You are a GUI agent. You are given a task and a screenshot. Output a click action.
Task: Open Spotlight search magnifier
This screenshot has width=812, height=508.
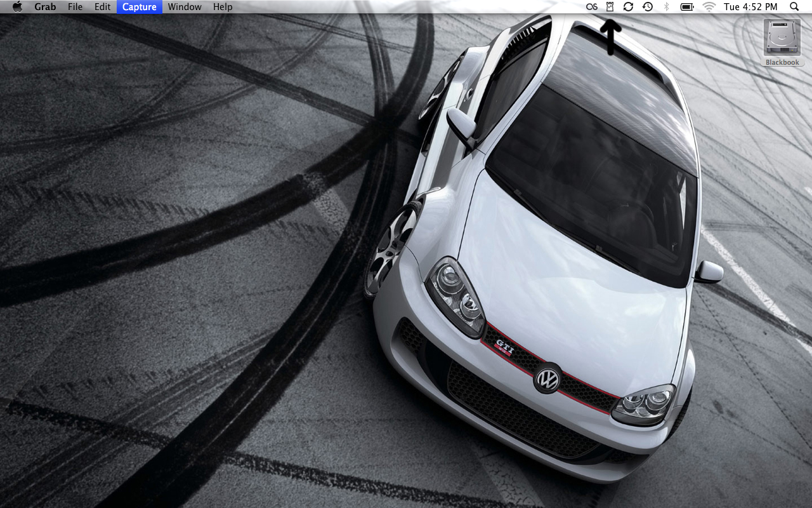point(794,7)
